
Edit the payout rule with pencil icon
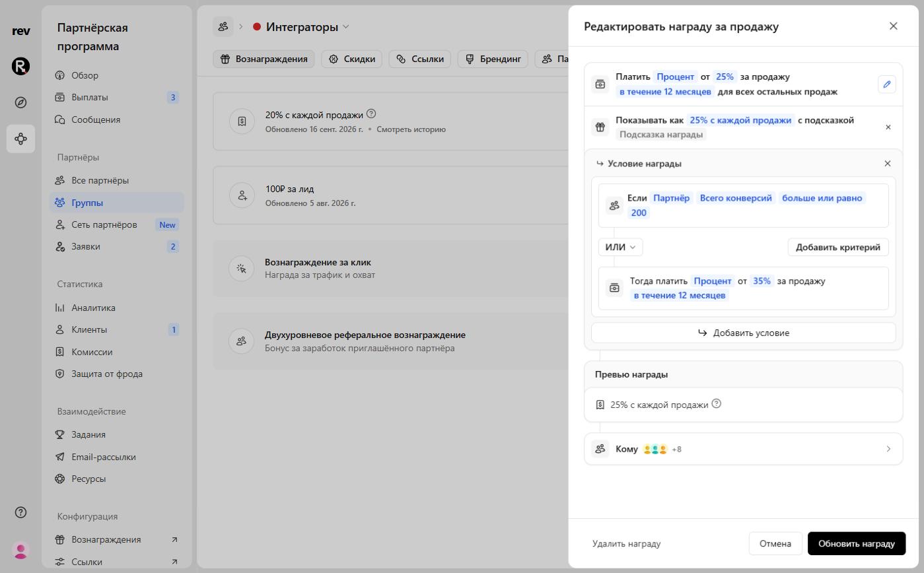(x=887, y=84)
